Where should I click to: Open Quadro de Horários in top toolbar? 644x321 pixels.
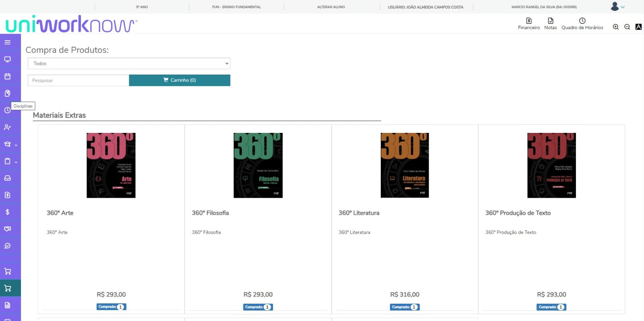pos(582,24)
